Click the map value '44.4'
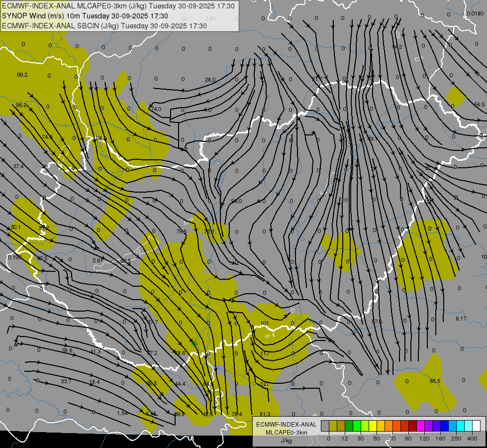Viewport: 487px width, 448px height. click(180, 384)
